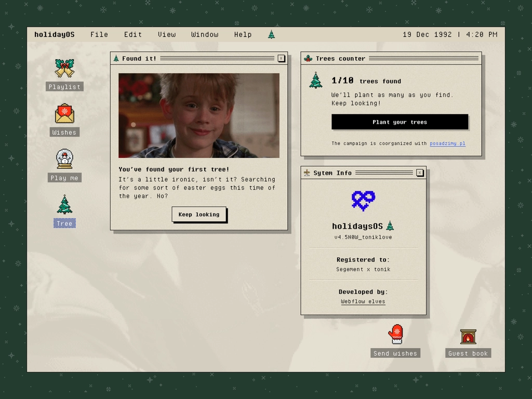The image size is (532, 399).
Task: Open the Window menu
Action: tap(205, 35)
